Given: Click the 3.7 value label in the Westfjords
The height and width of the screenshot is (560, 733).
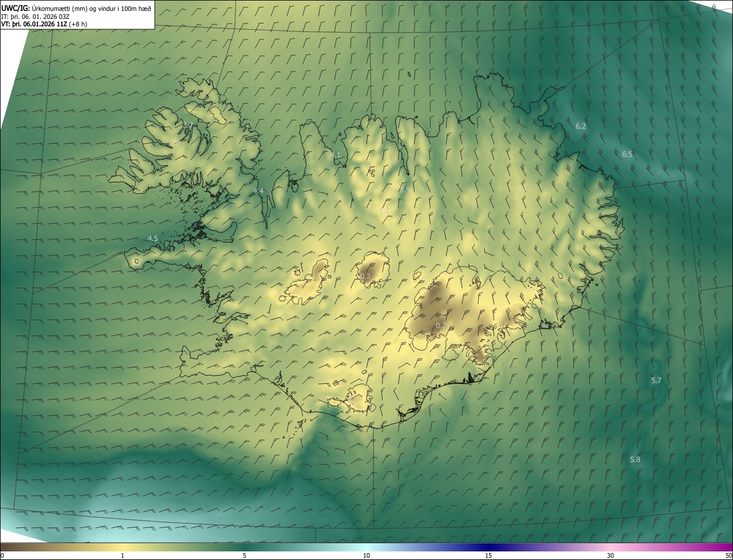Looking at the screenshot, I should click(187, 125).
